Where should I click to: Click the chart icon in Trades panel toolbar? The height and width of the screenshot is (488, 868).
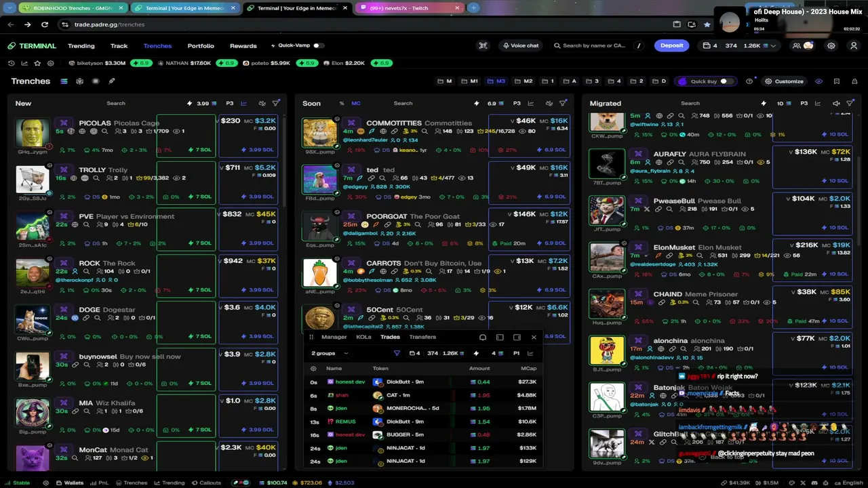[x=530, y=353]
